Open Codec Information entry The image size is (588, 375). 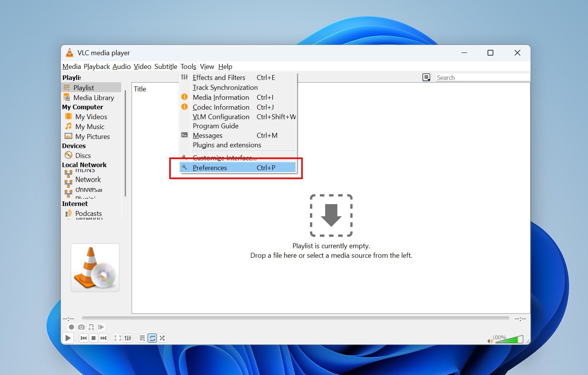click(x=238, y=107)
